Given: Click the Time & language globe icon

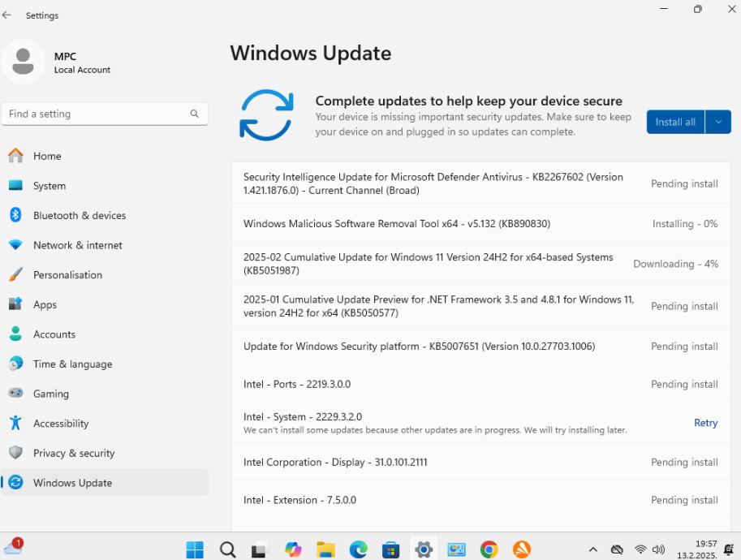Looking at the screenshot, I should pyautogui.click(x=15, y=364).
